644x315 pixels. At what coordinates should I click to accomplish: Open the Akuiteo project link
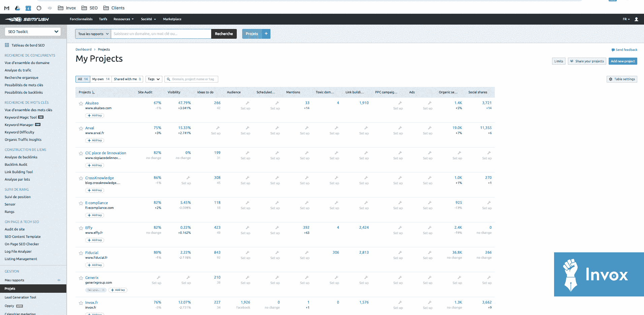pos(92,103)
